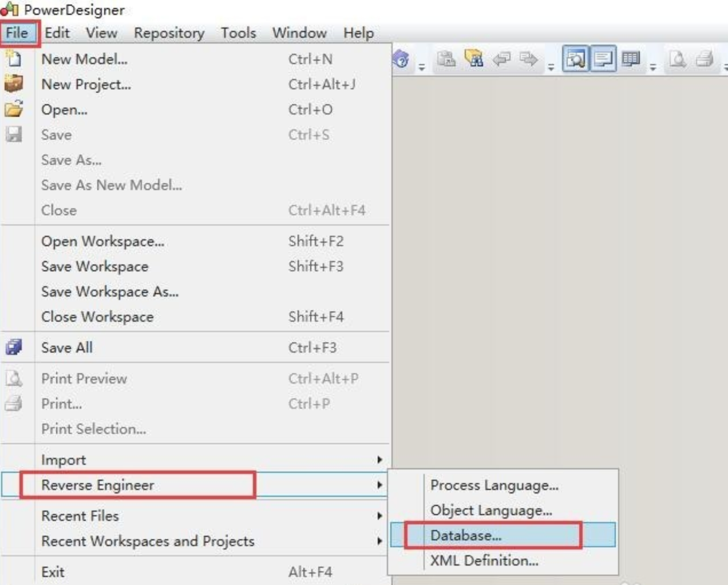Toggle the Result List grid toolbar button
The image size is (728, 585).
click(631, 58)
